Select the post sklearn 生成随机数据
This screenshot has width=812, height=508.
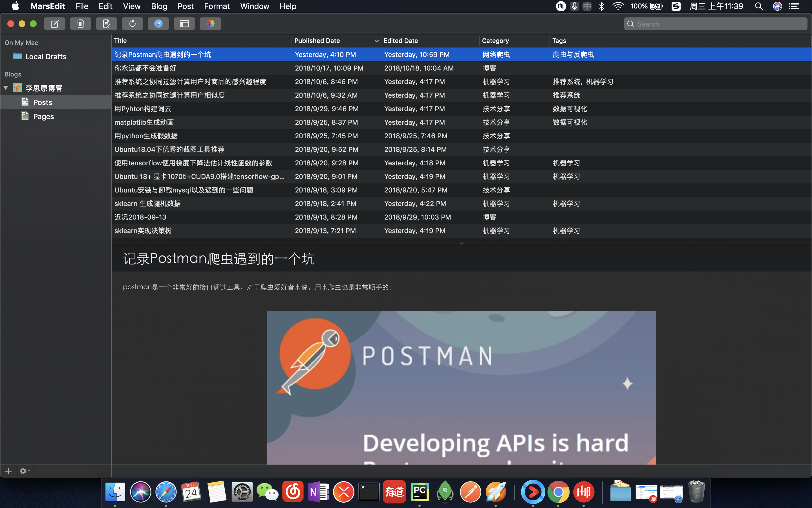461,203
